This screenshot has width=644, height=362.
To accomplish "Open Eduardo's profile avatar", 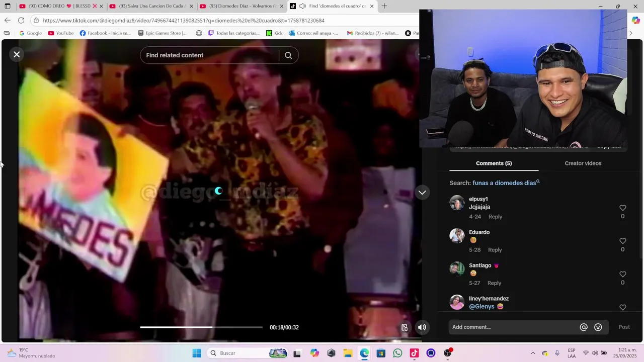I will pyautogui.click(x=457, y=236).
